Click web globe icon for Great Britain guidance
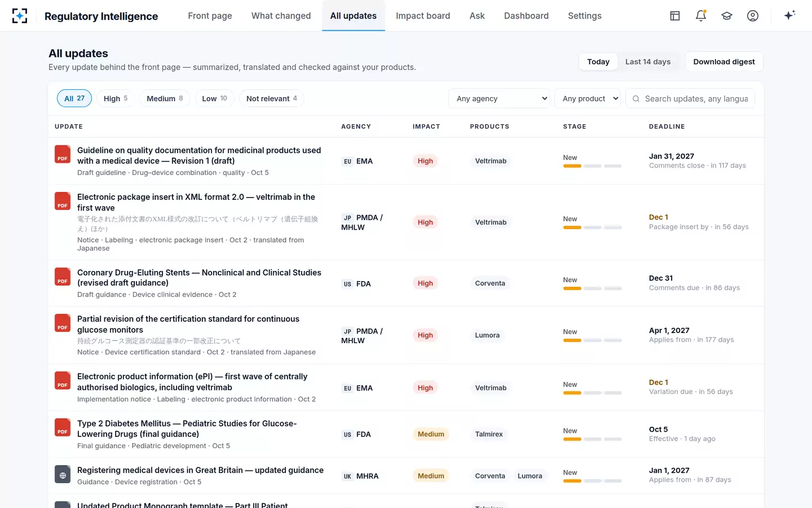812x508 pixels. coord(63,474)
